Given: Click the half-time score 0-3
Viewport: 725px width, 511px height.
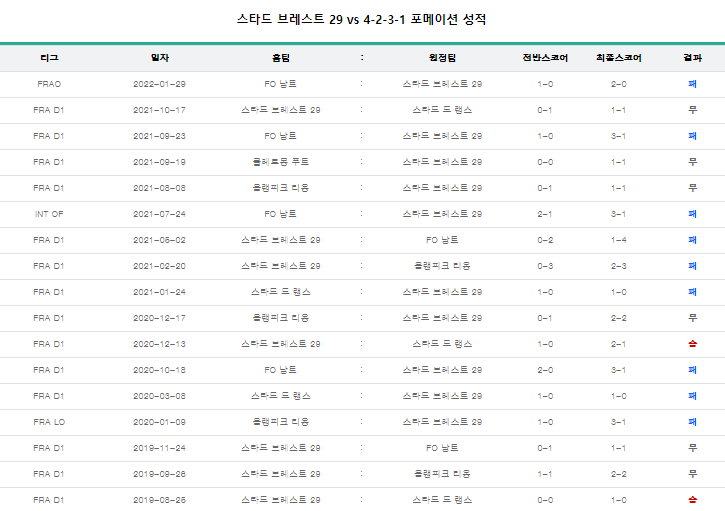Looking at the screenshot, I should pos(545,266).
